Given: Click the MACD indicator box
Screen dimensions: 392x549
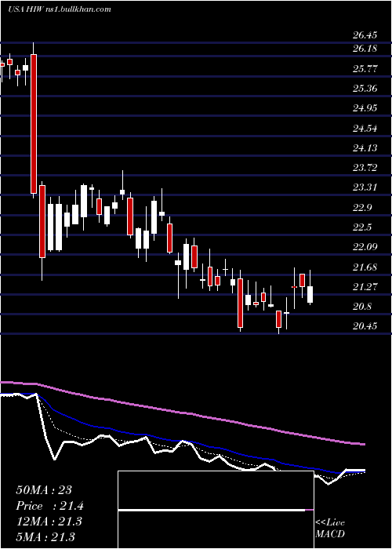Looking at the screenshot, I should [216, 510].
